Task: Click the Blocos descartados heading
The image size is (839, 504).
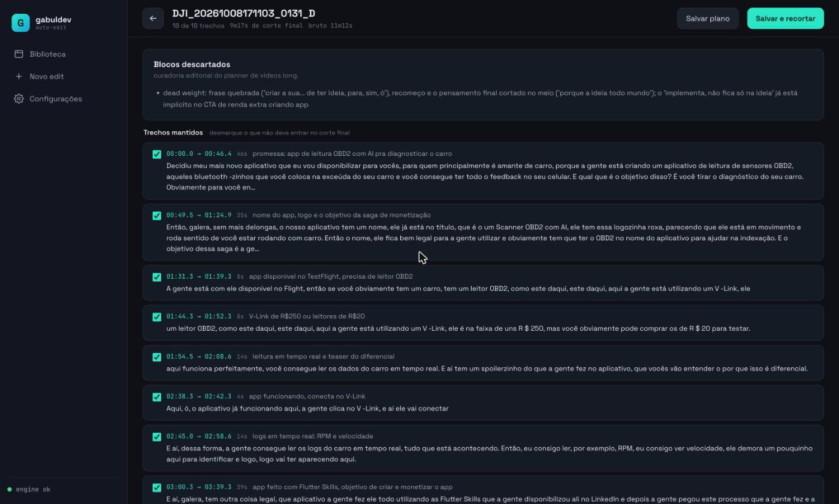Action: [x=192, y=64]
